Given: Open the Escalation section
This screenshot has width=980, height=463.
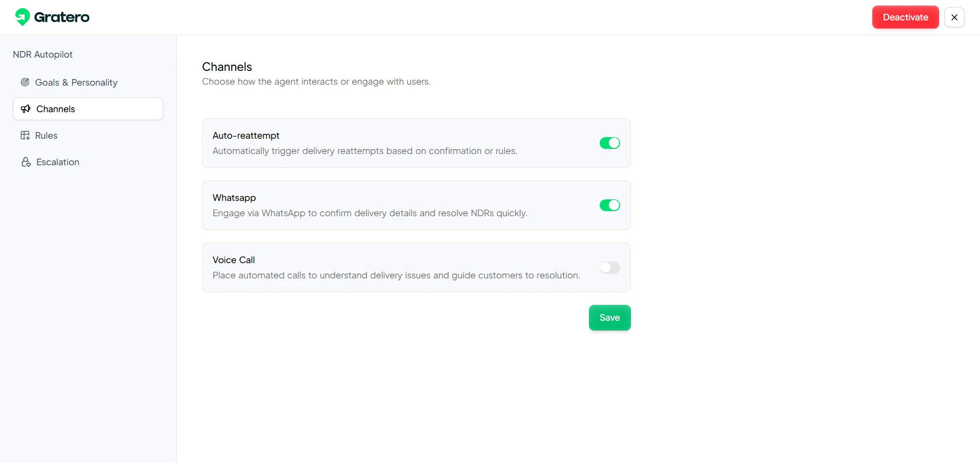Looking at the screenshot, I should click(x=58, y=162).
